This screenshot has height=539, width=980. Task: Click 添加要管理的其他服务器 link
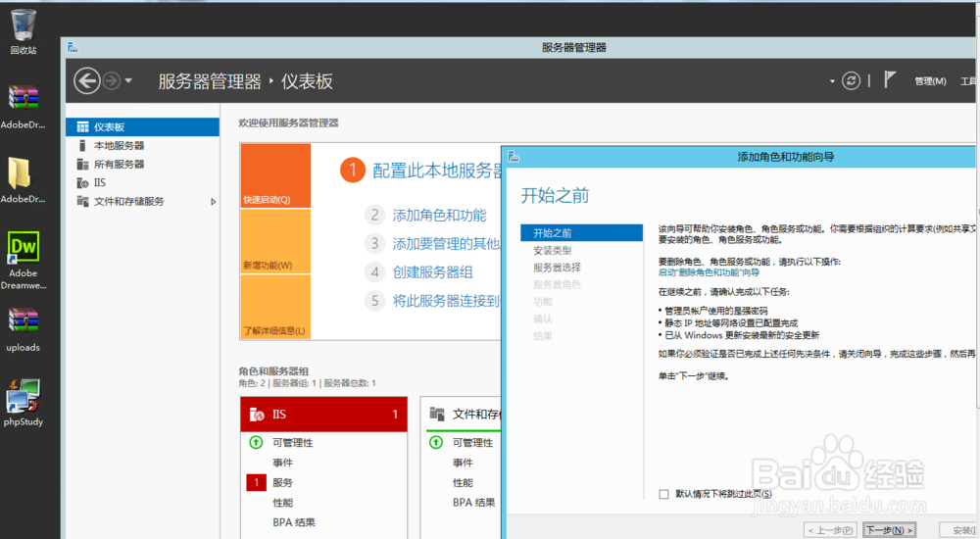click(x=446, y=243)
